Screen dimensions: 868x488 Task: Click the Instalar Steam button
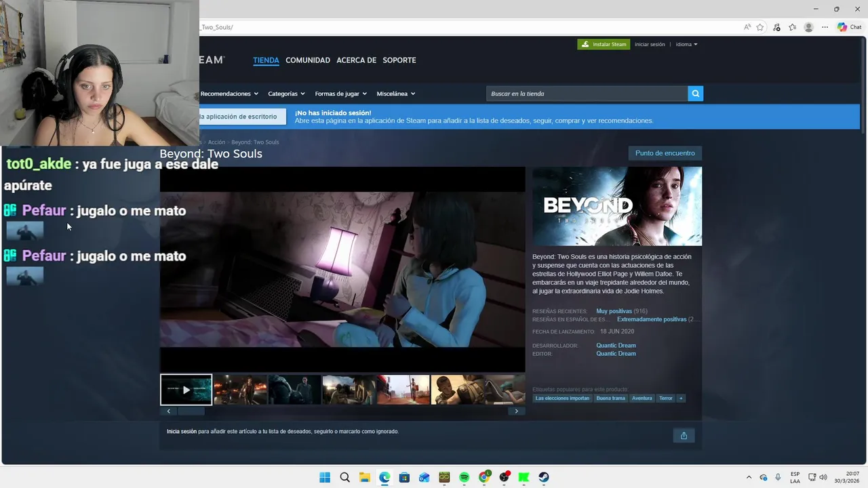(x=604, y=44)
